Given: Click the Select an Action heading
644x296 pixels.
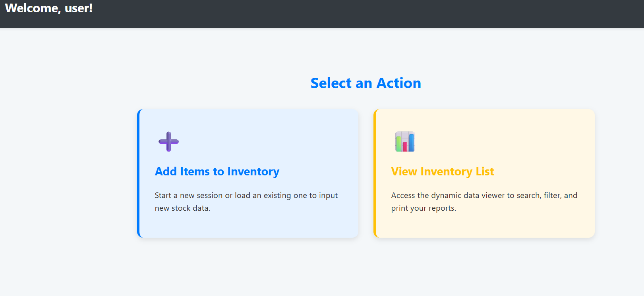Looking at the screenshot, I should coord(366,83).
